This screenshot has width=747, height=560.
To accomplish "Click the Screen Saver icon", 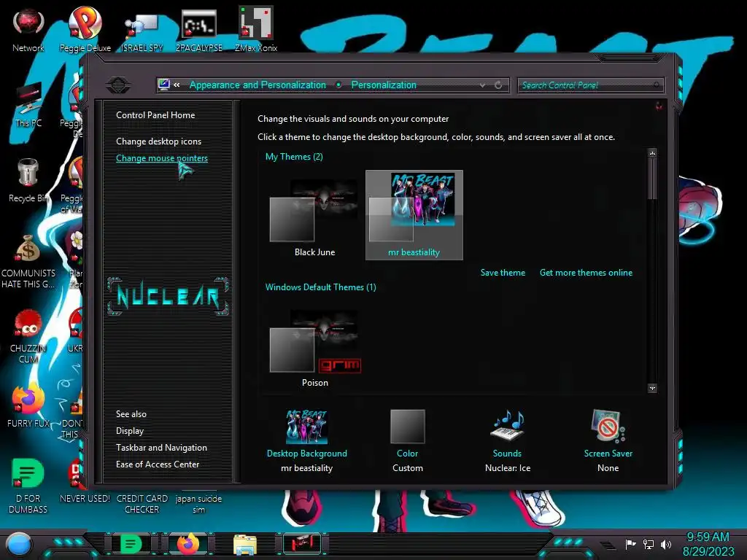I will (608, 426).
